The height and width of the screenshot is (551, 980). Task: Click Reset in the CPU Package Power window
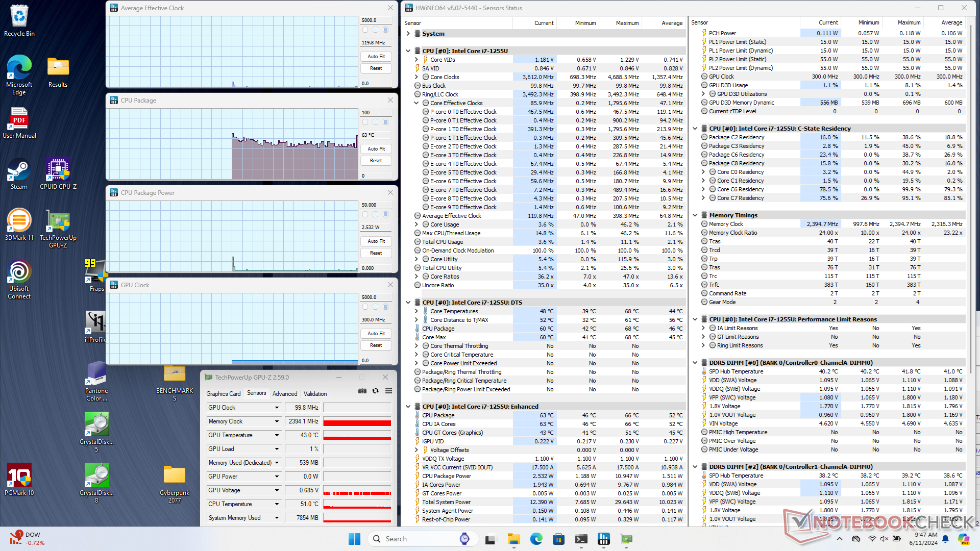click(376, 253)
